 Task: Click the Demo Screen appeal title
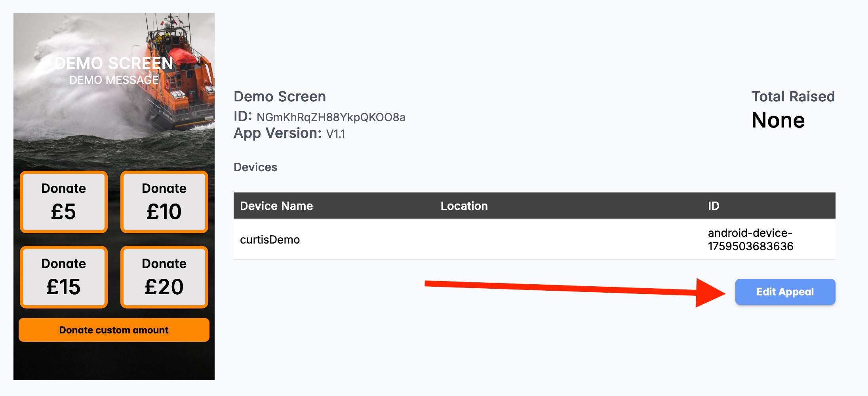click(280, 97)
